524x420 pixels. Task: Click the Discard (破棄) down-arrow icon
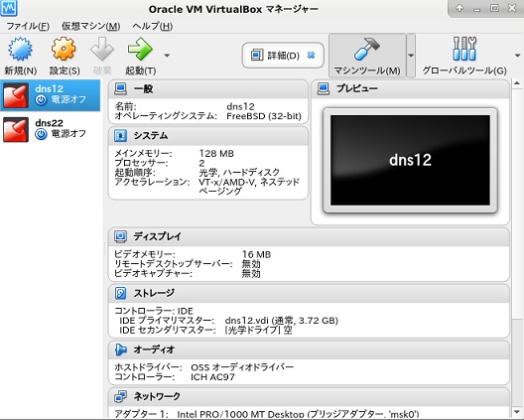(102, 50)
